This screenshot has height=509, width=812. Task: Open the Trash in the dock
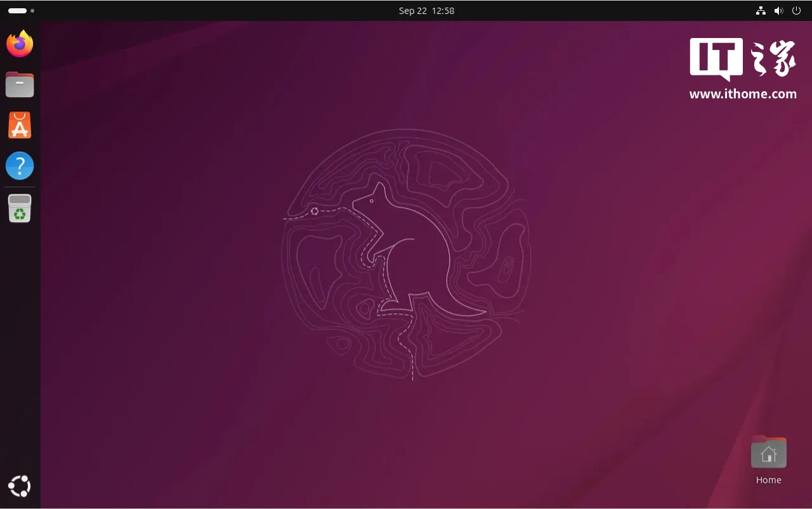tap(20, 209)
